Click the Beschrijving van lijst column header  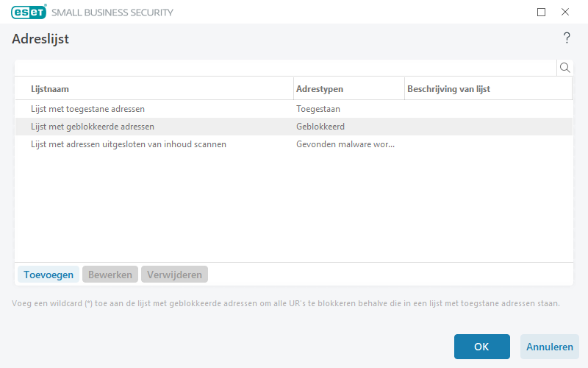tap(488, 89)
